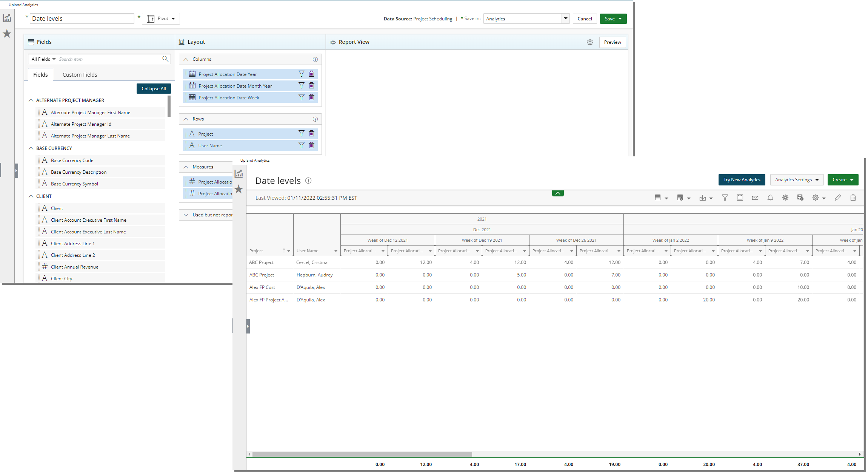Delete Project Allocation Date Month Year
868x474 pixels.
coord(311,86)
